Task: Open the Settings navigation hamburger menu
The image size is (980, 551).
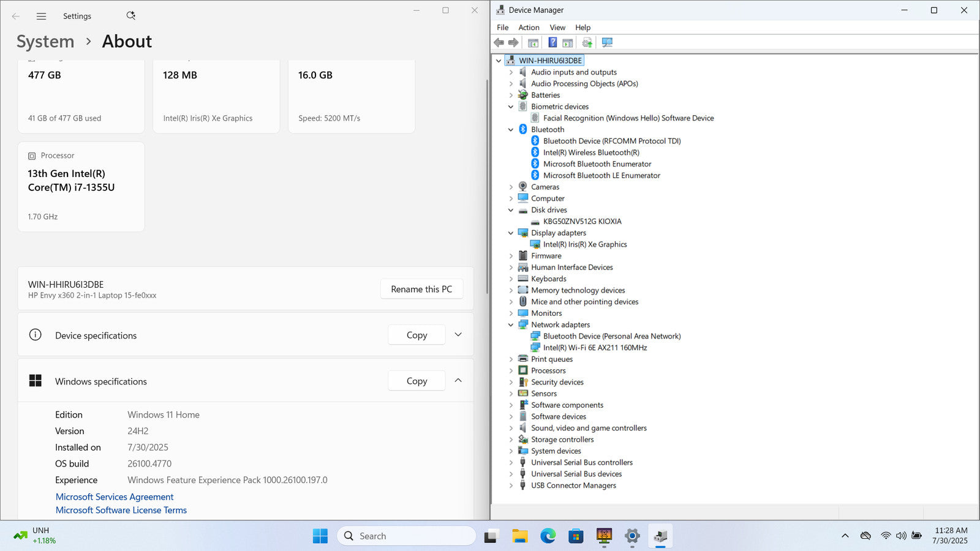Action: (x=41, y=17)
